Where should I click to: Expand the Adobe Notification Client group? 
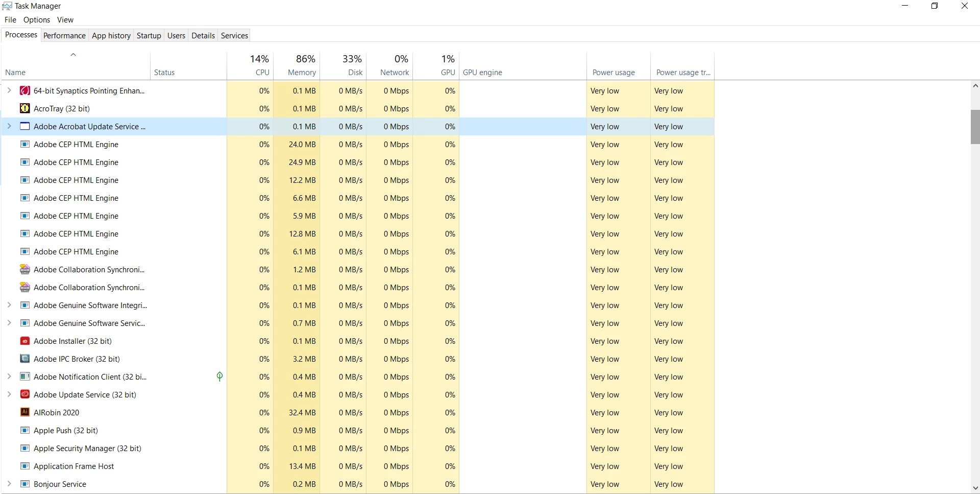[x=9, y=377]
